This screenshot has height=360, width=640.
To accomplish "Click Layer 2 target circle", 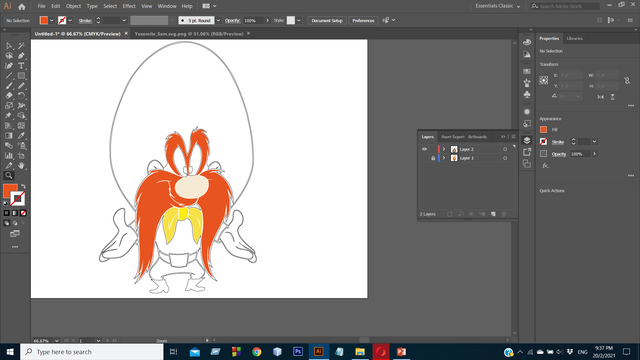I will tap(505, 149).
